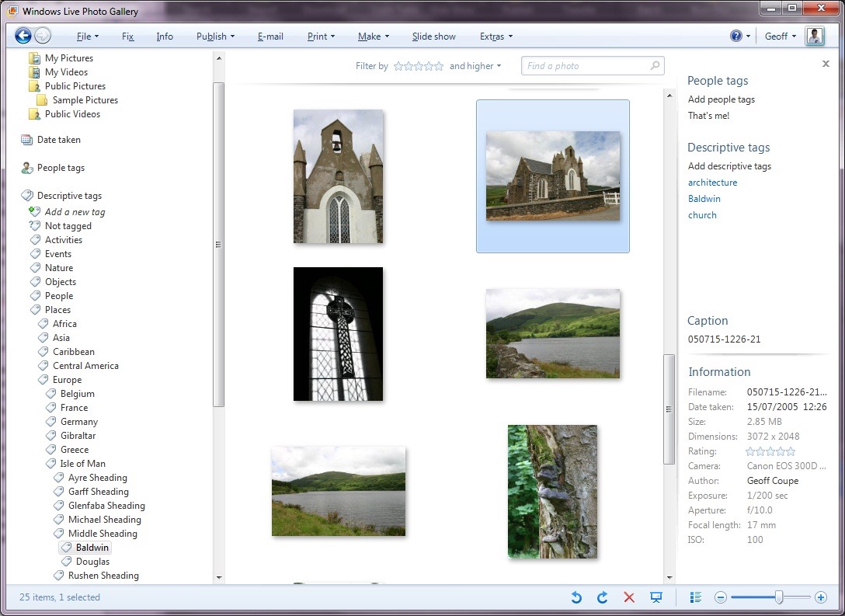This screenshot has height=616, width=845.
Task: Rotate the photo counterclockwise
Action: 576,597
